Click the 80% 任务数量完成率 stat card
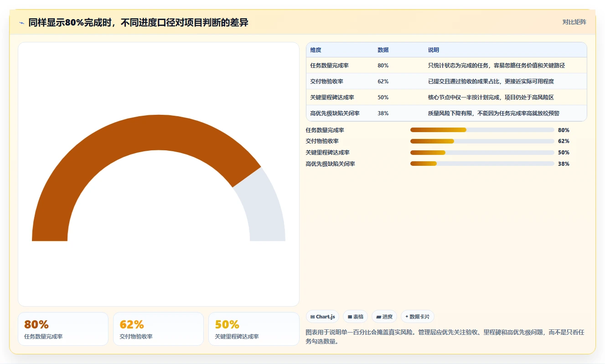The image size is (605, 364). click(63, 329)
